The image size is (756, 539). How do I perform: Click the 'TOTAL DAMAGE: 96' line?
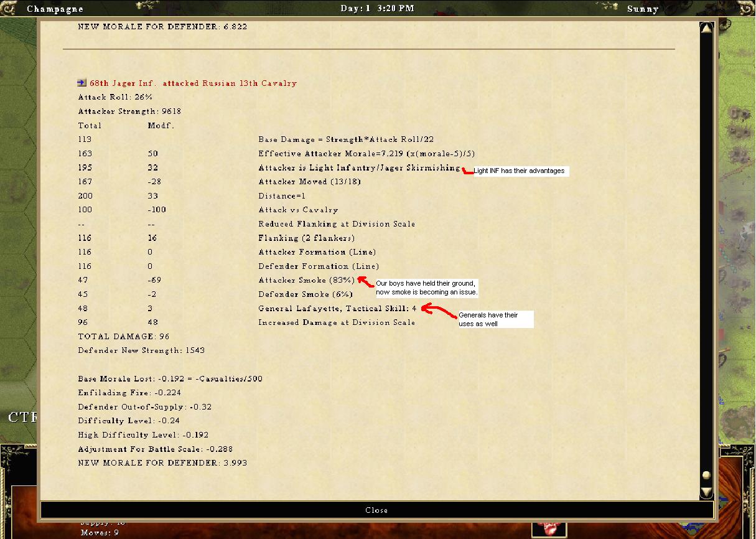coord(123,337)
